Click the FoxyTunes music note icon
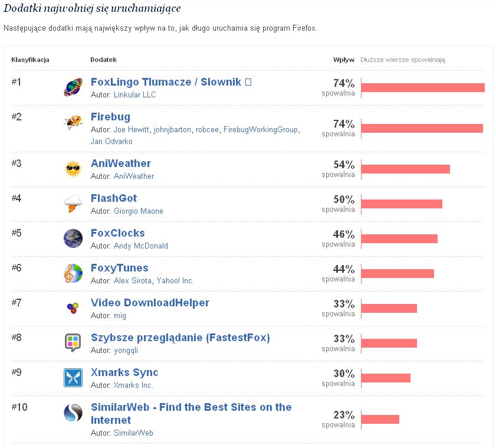Image resolution: width=496 pixels, height=448 pixels. 73,273
